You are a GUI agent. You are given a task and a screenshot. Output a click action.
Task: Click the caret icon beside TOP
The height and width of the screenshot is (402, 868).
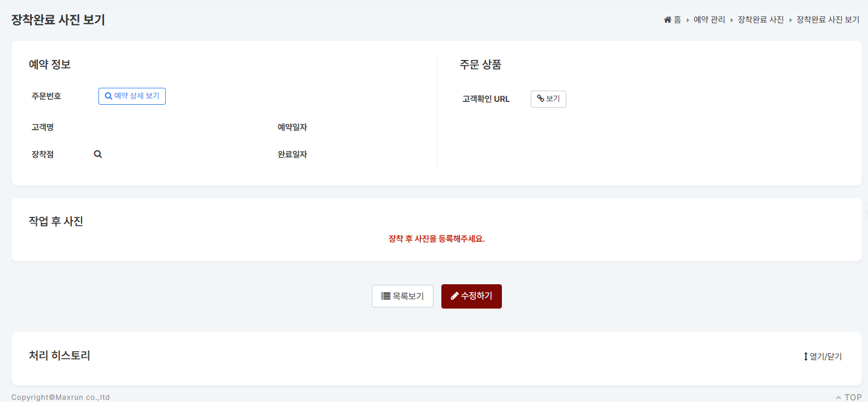point(839,397)
